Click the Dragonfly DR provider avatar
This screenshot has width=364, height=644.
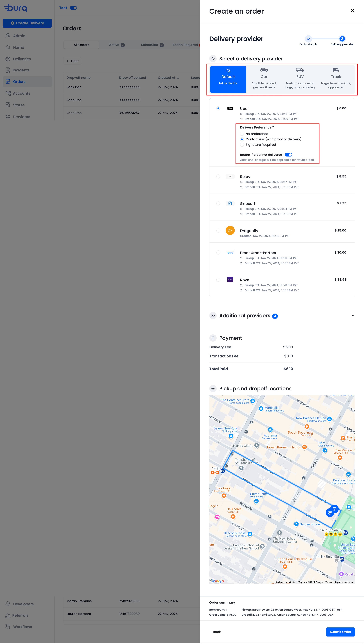click(230, 230)
